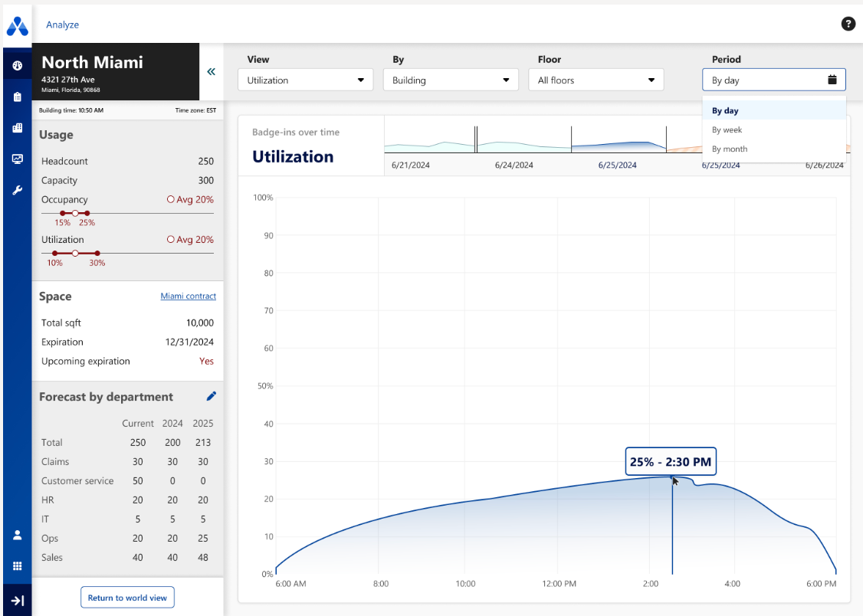Open the monitor analytics sidebar icon
The image size is (863, 616).
[17, 159]
